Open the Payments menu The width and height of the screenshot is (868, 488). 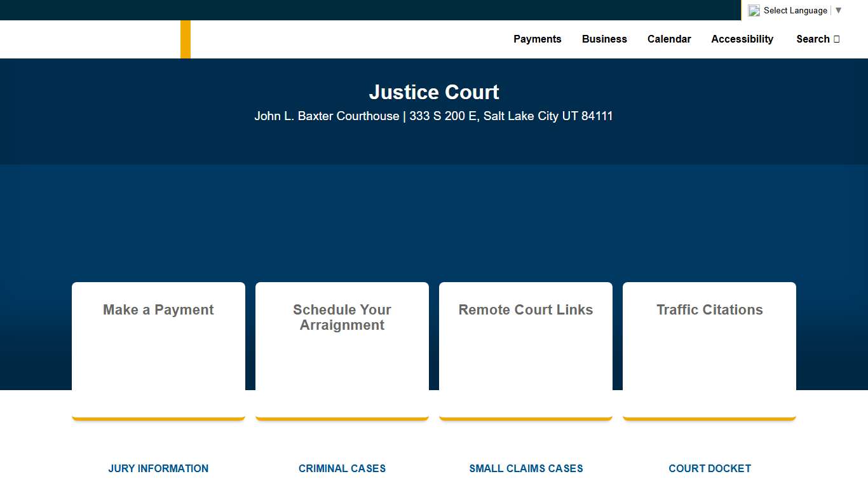[538, 39]
